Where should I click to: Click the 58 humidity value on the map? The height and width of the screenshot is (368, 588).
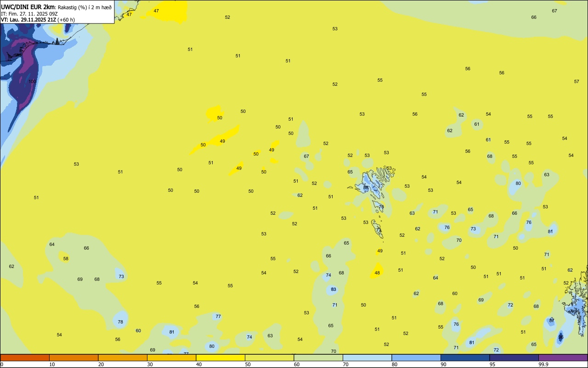point(66,258)
